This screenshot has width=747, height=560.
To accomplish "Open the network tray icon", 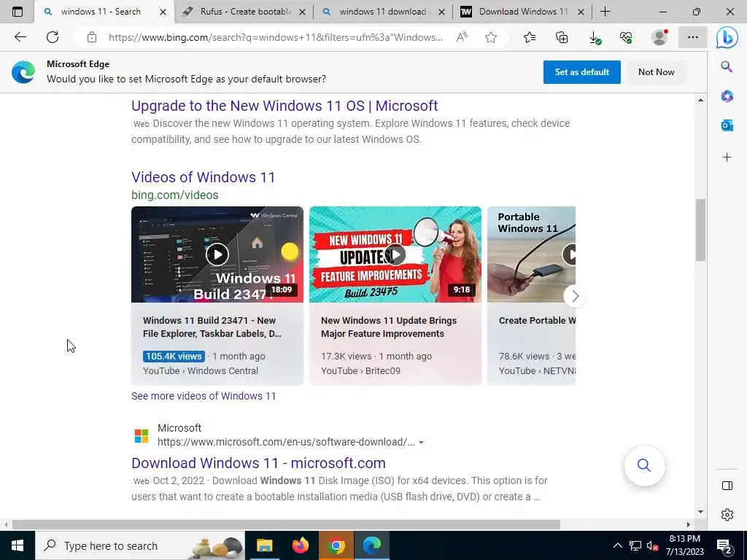I will pos(635,545).
